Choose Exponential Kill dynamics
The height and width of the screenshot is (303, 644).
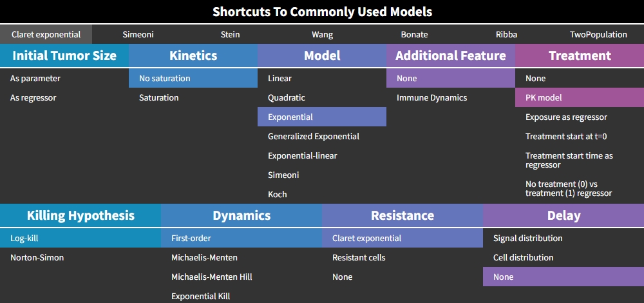tap(200, 296)
